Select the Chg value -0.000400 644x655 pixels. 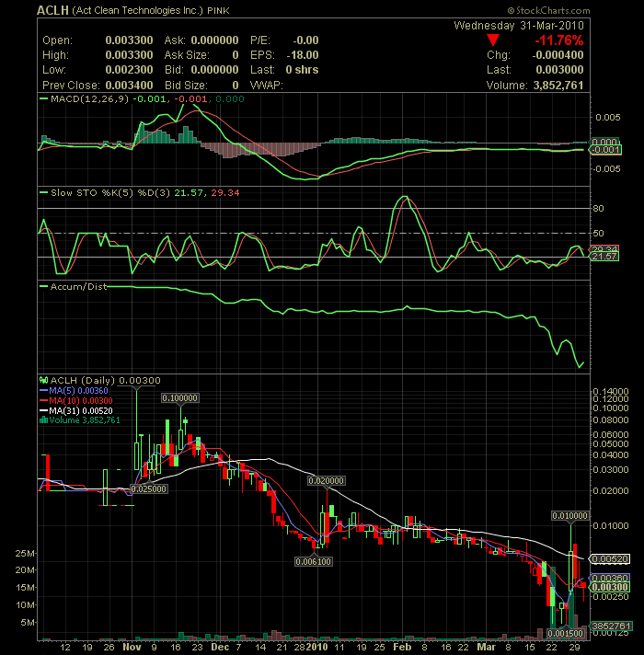(558, 55)
